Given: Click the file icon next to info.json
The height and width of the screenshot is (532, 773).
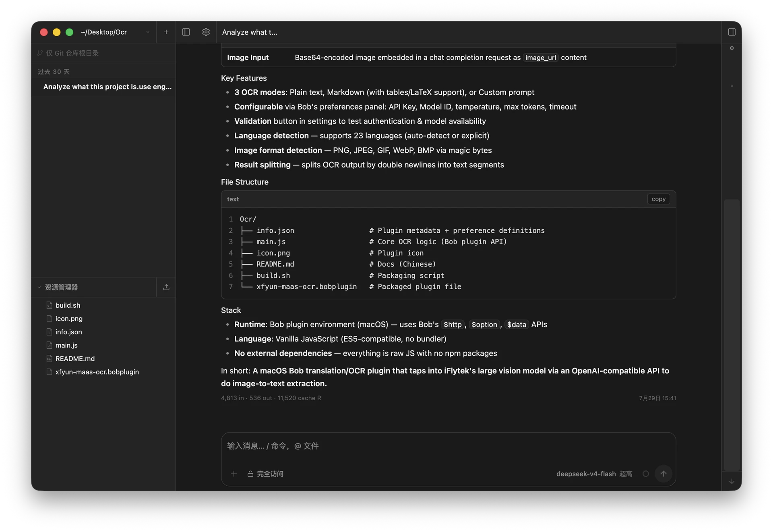Looking at the screenshot, I should click(49, 332).
